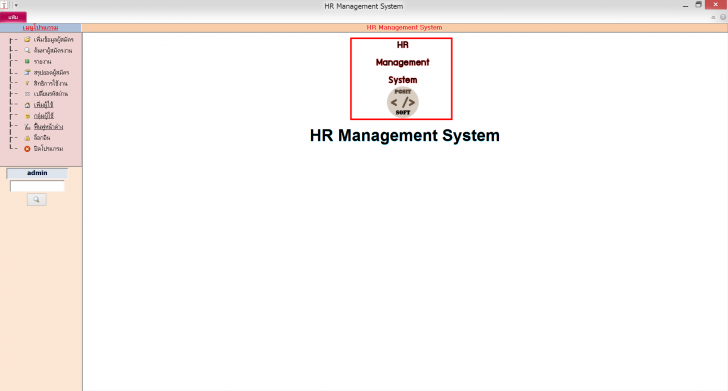Click the magnifier icon for searching job applicants

pos(27,50)
